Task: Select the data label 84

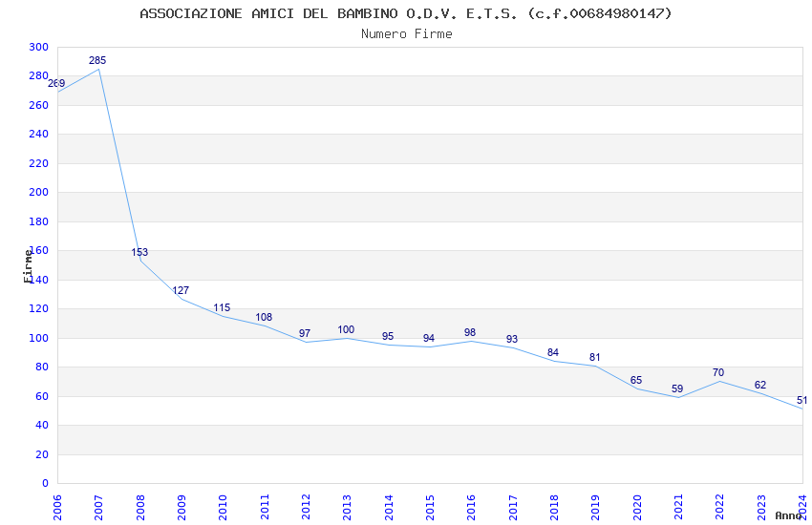Action: click(x=553, y=353)
